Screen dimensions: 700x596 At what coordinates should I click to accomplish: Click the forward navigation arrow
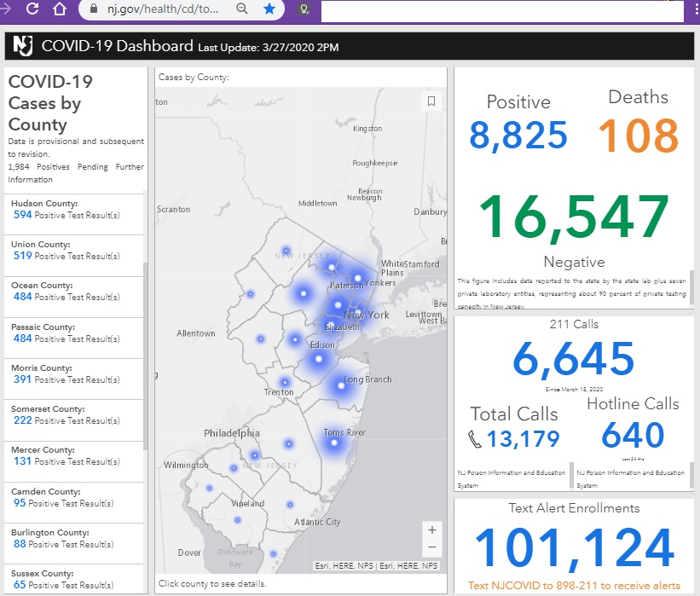click(x=5, y=8)
